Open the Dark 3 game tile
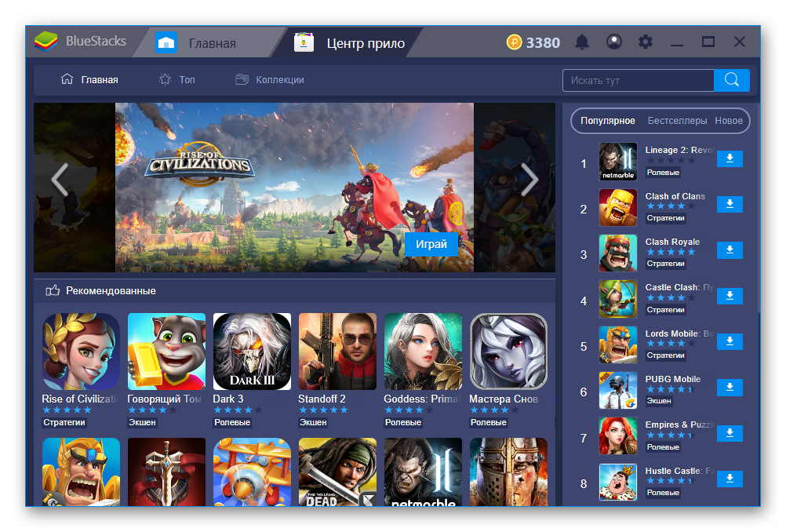786x532 pixels. [252, 352]
